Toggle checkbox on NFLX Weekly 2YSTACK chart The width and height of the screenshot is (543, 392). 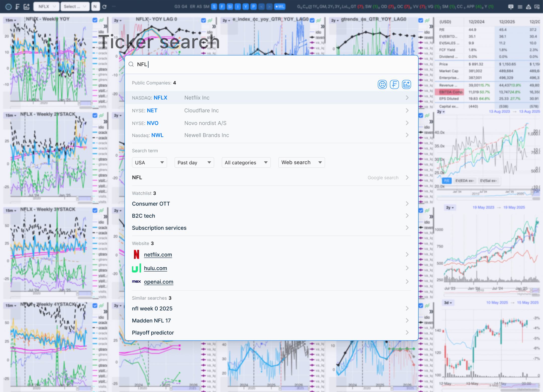[x=95, y=115]
